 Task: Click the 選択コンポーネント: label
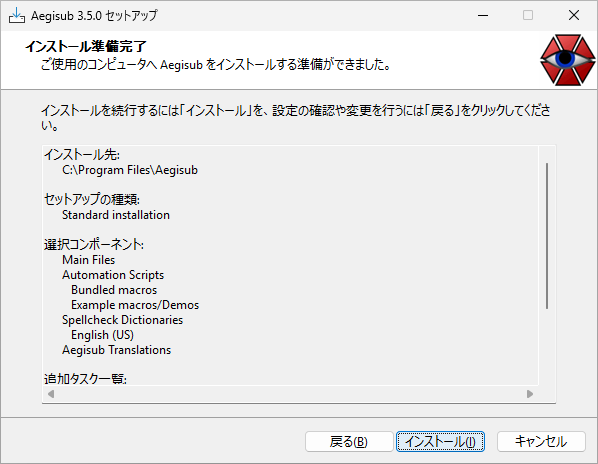94,245
